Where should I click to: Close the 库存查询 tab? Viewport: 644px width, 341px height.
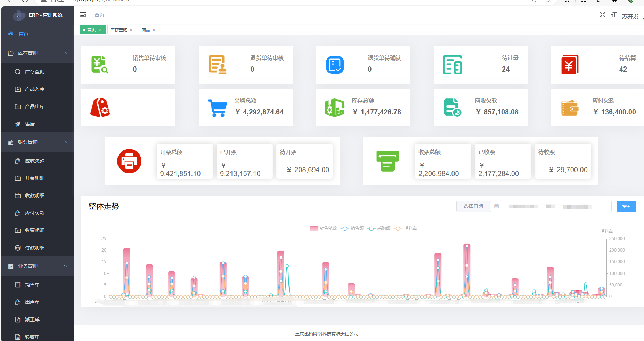pyautogui.click(x=131, y=30)
